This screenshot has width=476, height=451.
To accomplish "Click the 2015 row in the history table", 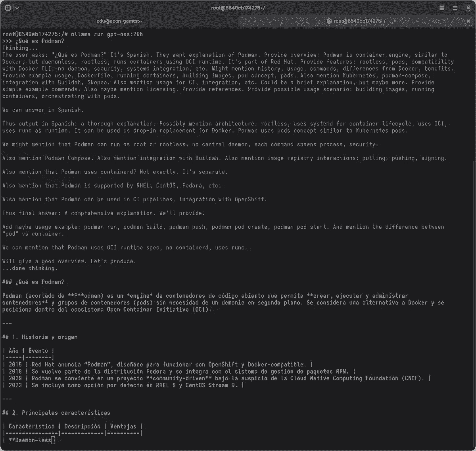I will [159, 364].
